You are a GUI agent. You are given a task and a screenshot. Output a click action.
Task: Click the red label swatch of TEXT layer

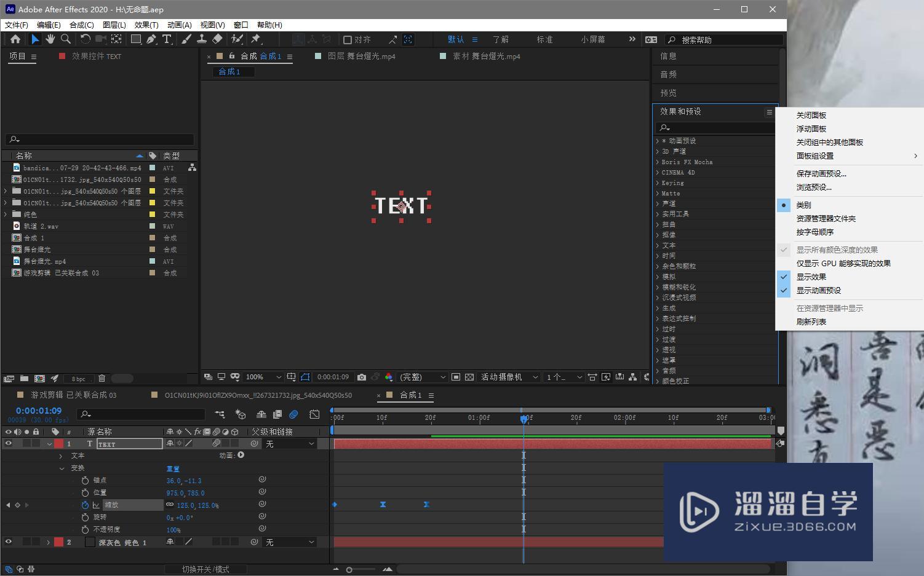[59, 444]
